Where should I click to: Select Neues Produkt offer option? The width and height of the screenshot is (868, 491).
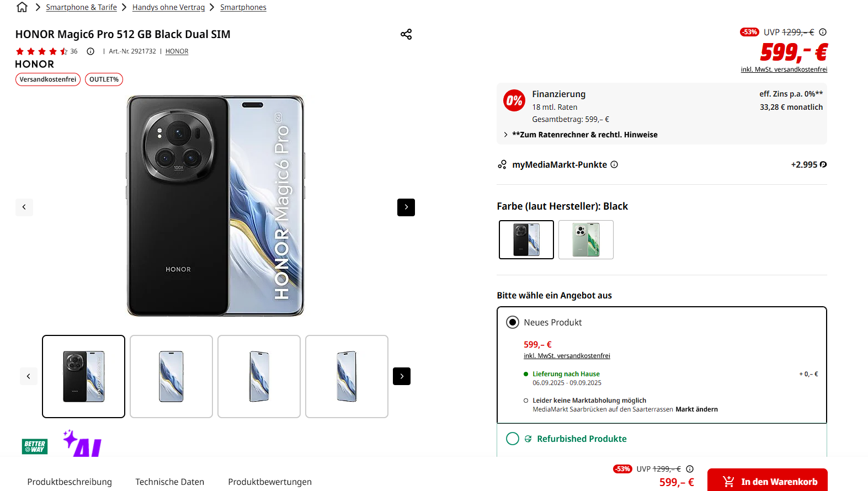(513, 322)
